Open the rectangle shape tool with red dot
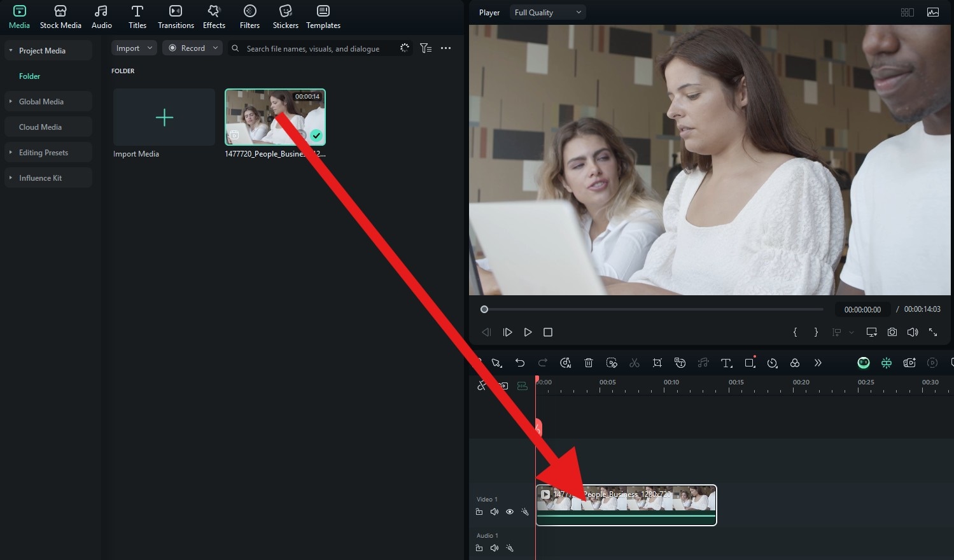Viewport: 954px width, 560px height. [x=750, y=363]
